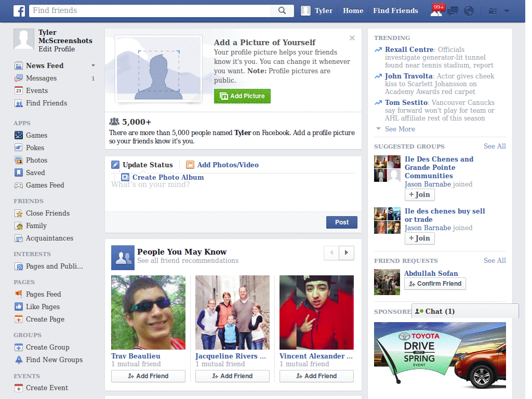
Task: Open Trav Beaulieu's profile photo
Action: (148, 312)
